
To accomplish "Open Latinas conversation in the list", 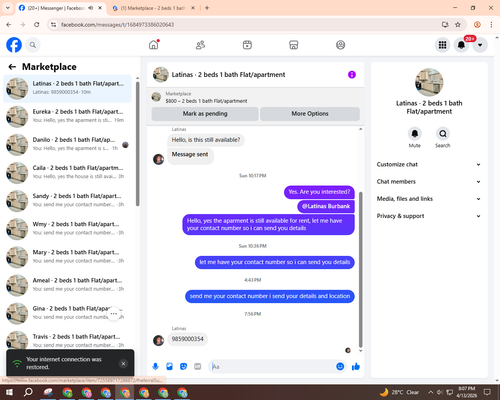I will click(67, 88).
